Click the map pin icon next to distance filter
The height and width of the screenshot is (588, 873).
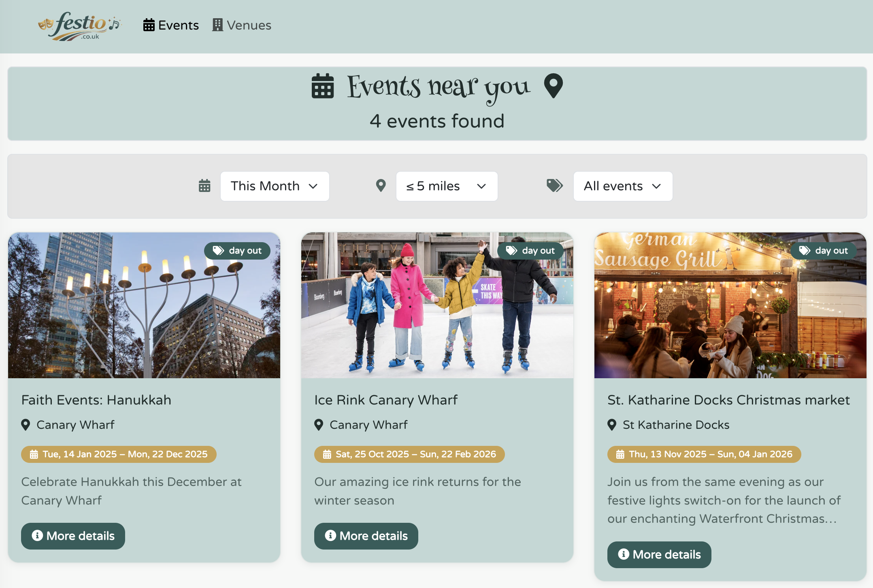tap(380, 185)
